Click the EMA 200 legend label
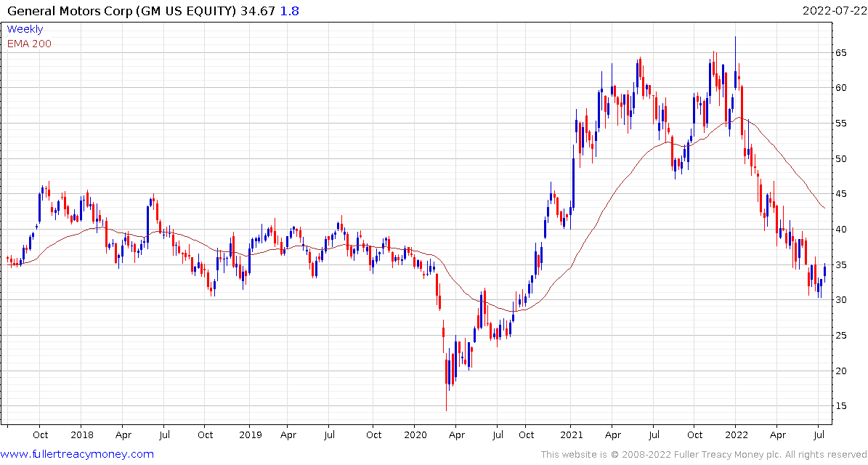868x465 pixels. click(29, 44)
